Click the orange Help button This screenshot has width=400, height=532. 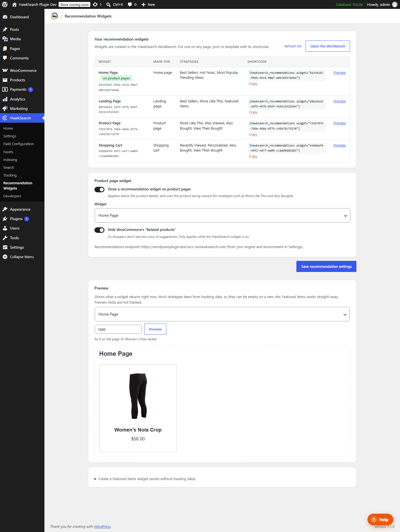click(x=380, y=520)
